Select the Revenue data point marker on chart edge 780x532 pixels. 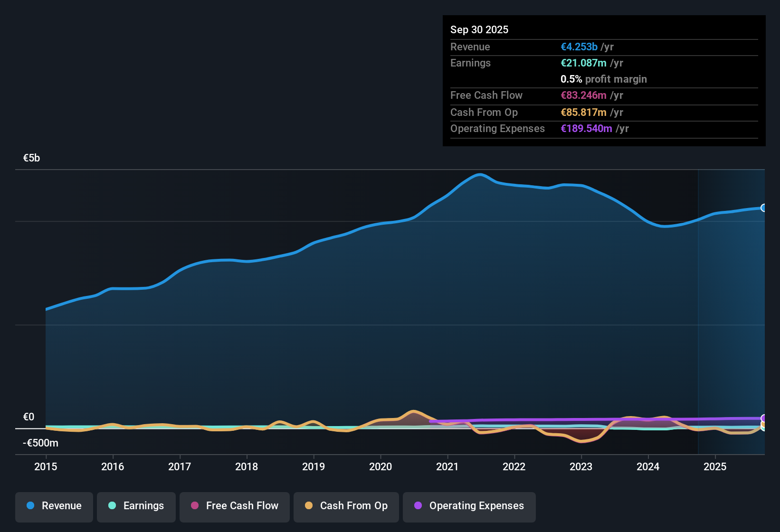(764, 208)
